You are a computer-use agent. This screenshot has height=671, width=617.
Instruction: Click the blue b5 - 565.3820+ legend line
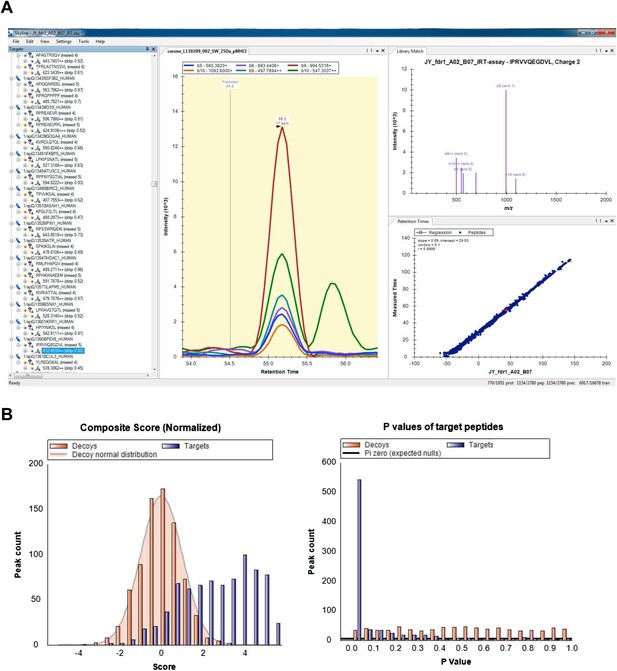[x=189, y=65]
